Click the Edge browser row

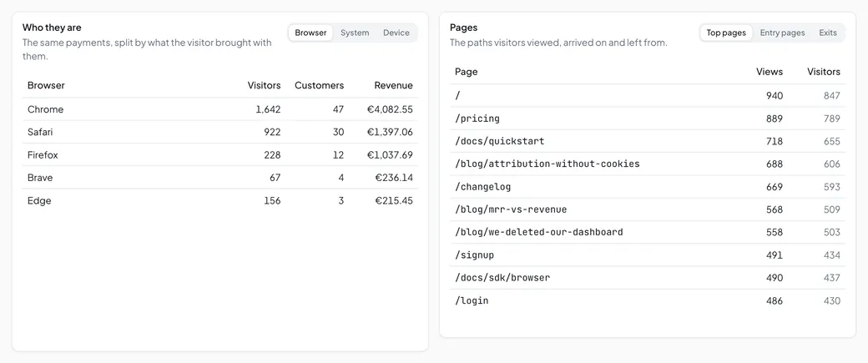point(220,200)
